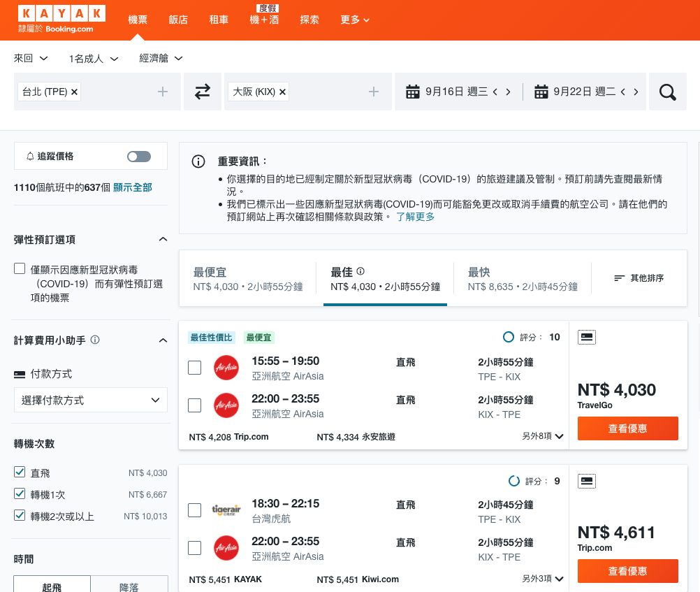Open the 選擇付款方式 payment dropdown

90,400
